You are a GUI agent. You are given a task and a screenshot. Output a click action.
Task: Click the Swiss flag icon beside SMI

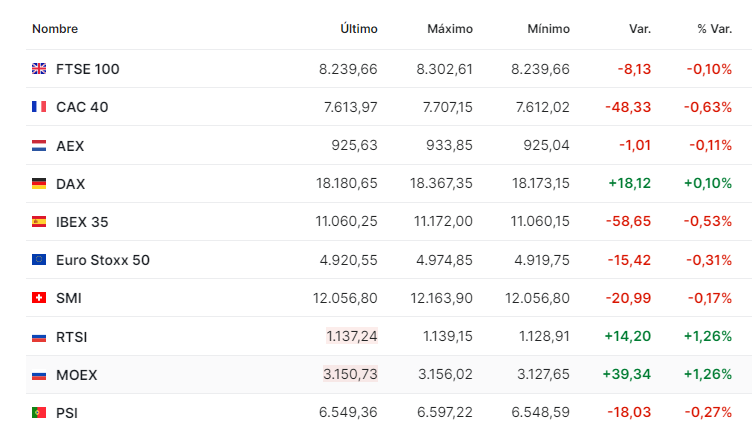pos(39,298)
